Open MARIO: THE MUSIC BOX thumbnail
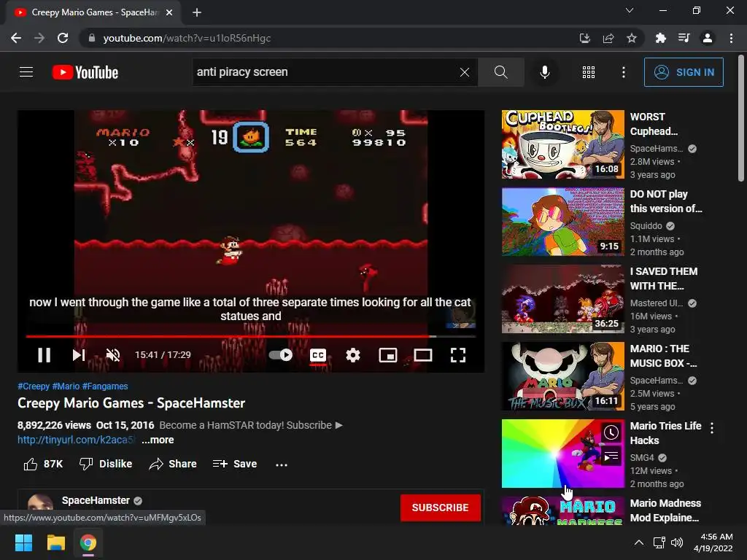 [562, 376]
